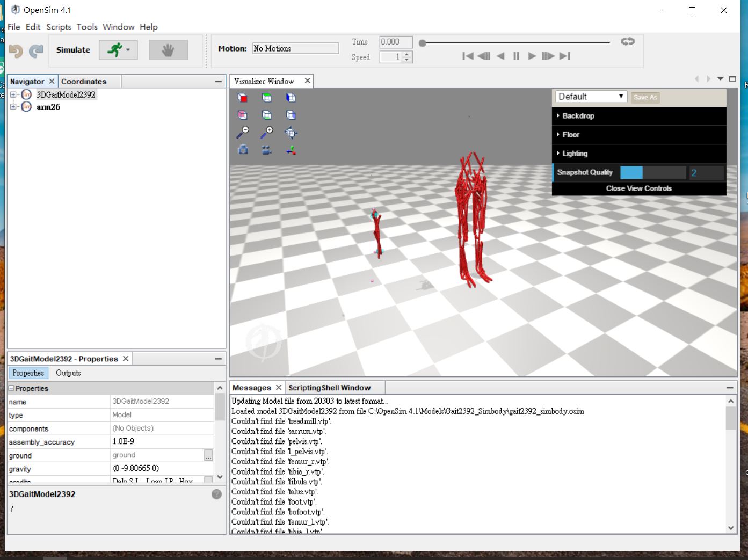Click the Time input field
Screen dimensions: 748x560
pyautogui.click(x=396, y=42)
